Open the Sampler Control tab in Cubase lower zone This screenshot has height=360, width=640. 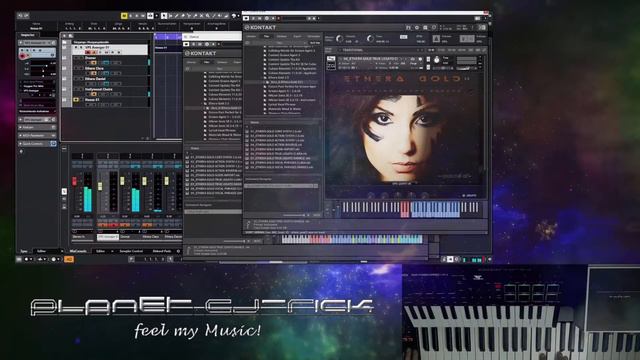tap(131, 251)
